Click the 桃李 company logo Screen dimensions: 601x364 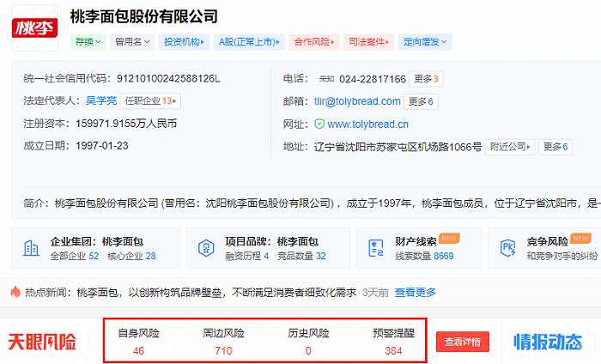pos(34,28)
